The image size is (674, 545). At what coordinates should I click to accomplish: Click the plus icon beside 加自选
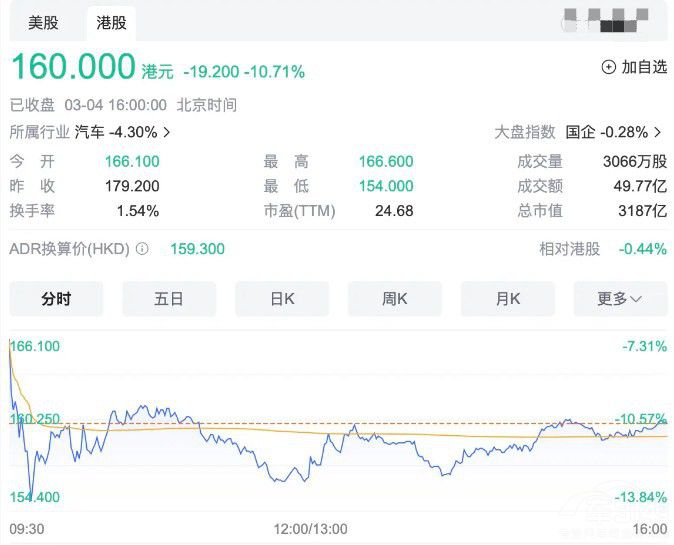[x=608, y=67]
